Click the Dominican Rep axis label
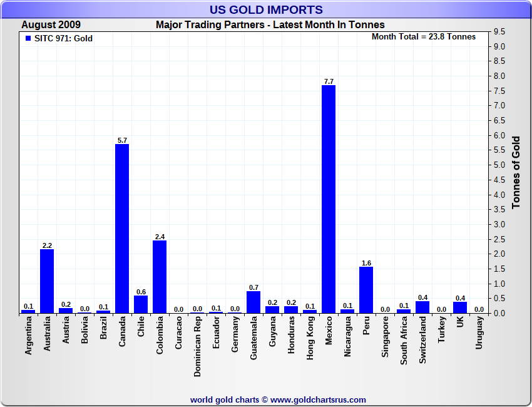This screenshot has height=407, width=532. coord(197,346)
